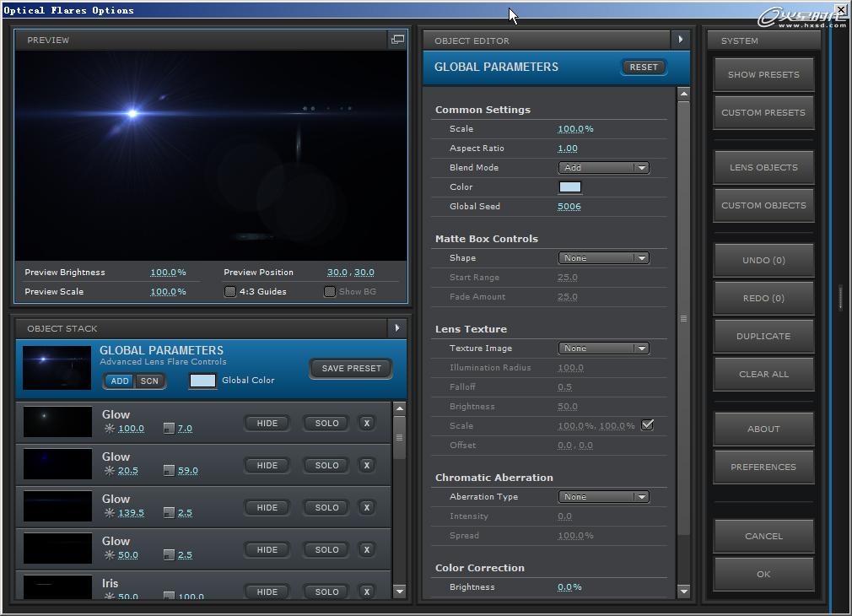Viewport: 852px width, 616px height.
Task: Delete the Glow 139.5 object with X
Action: (x=367, y=507)
